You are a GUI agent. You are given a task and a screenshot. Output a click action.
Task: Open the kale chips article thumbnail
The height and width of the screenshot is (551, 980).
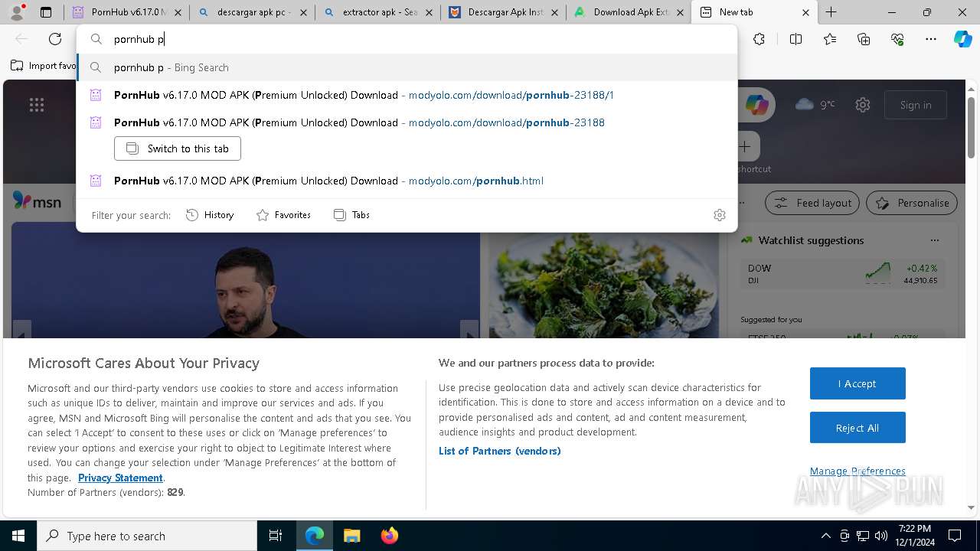point(604,285)
